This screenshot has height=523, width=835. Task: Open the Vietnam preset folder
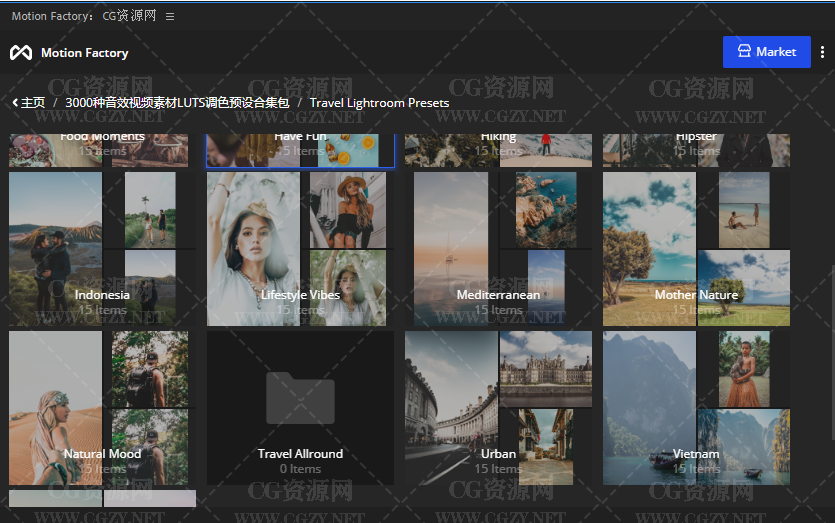point(697,408)
